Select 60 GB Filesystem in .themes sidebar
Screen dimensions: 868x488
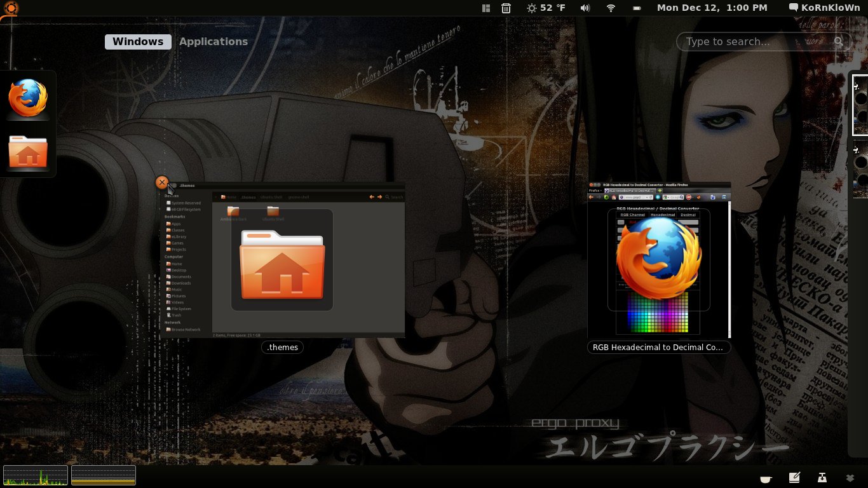pyautogui.click(x=184, y=209)
